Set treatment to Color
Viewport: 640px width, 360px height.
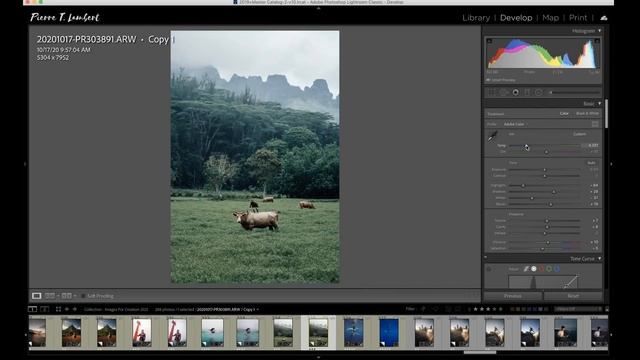(x=564, y=113)
